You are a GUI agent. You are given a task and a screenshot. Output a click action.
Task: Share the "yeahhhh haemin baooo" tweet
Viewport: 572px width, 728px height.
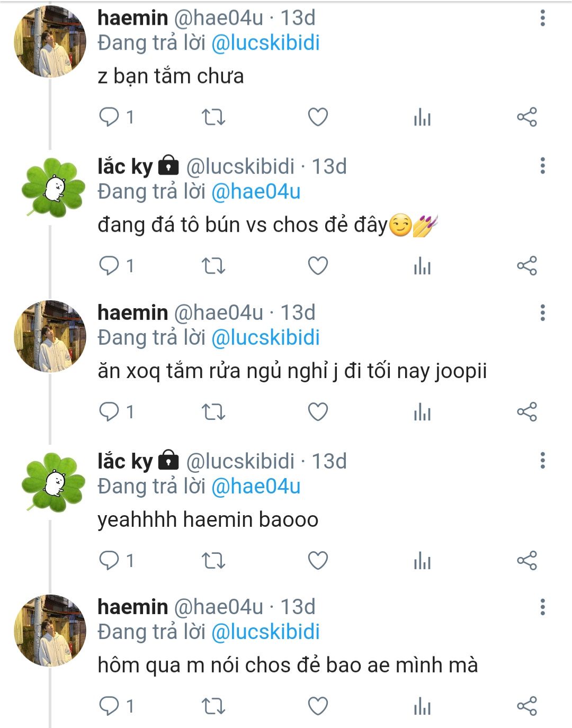point(526,560)
